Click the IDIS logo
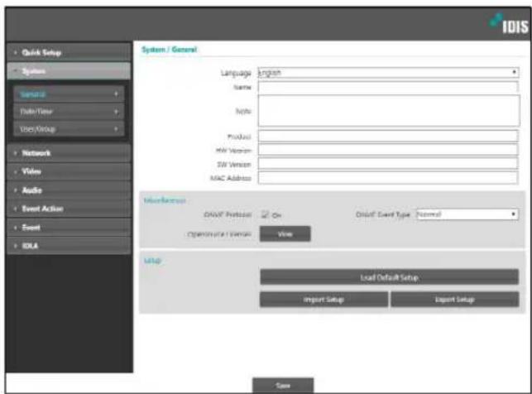 (509, 23)
